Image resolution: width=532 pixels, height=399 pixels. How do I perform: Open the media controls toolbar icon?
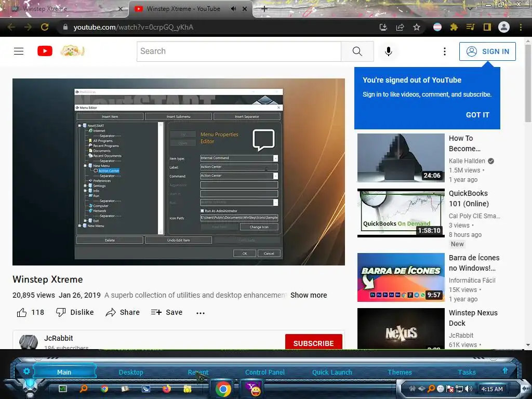tap(471, 27)
